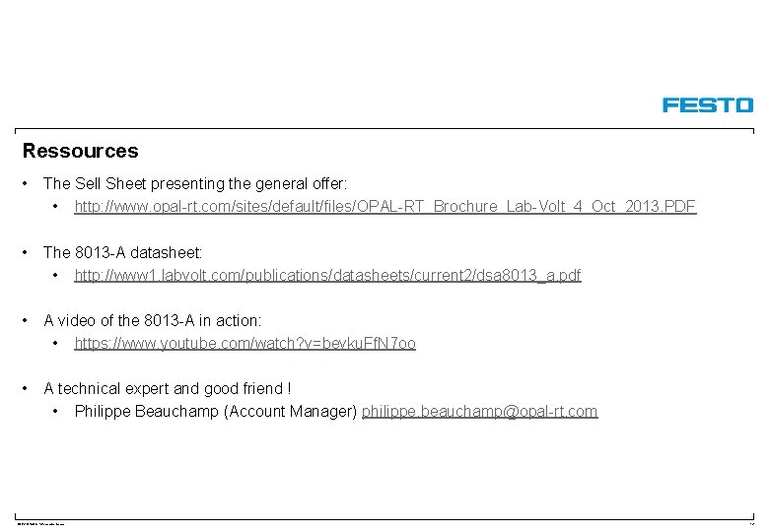Screen dimensions: 769x532
Task: Click the Philippe Beauchamp Account Manager text
Action: coord(216,411)
